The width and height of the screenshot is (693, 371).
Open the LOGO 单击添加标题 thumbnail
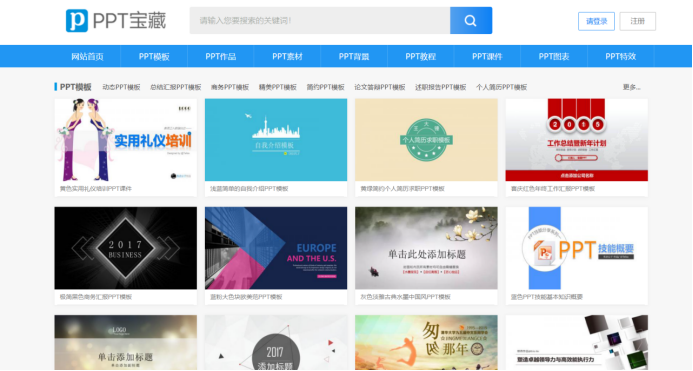pos(126,343)
